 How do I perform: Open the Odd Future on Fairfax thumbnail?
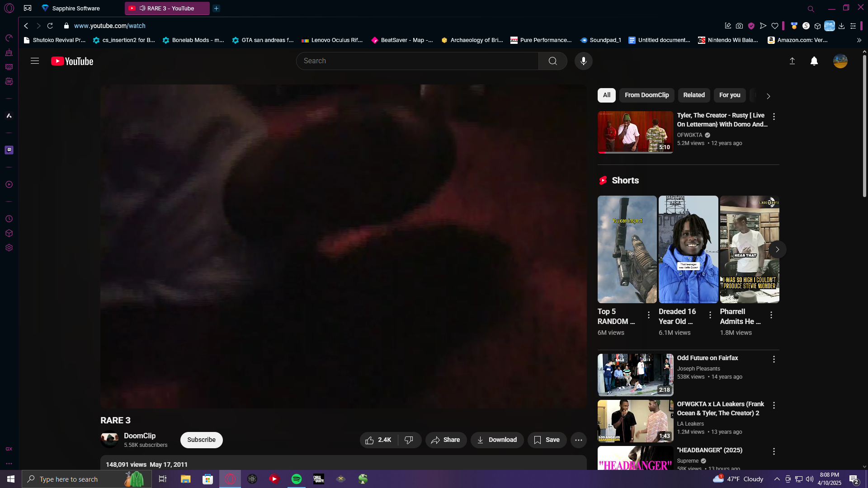pyautogui.click(x=635, y=375)
